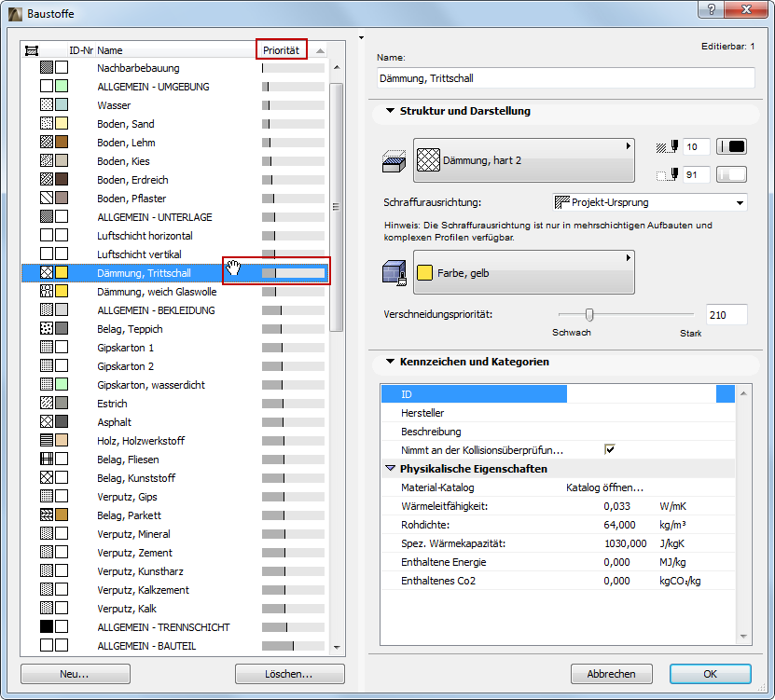
Task: Click the priority value field 210
Action: [727, 315]
